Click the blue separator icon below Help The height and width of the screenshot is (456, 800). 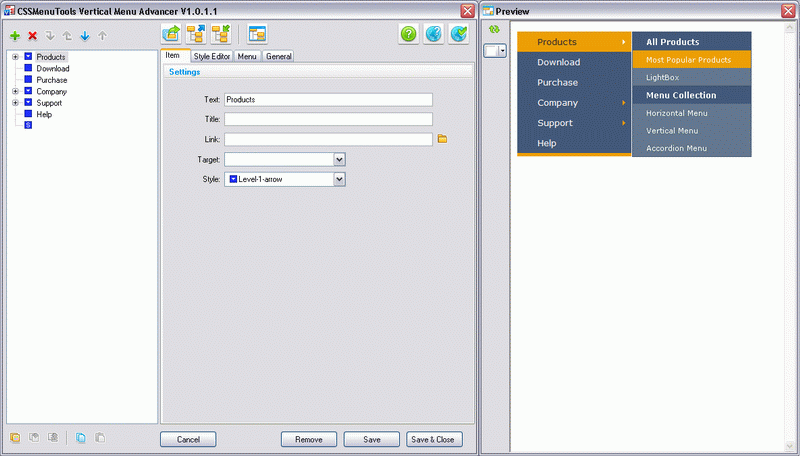coord(28,125)
